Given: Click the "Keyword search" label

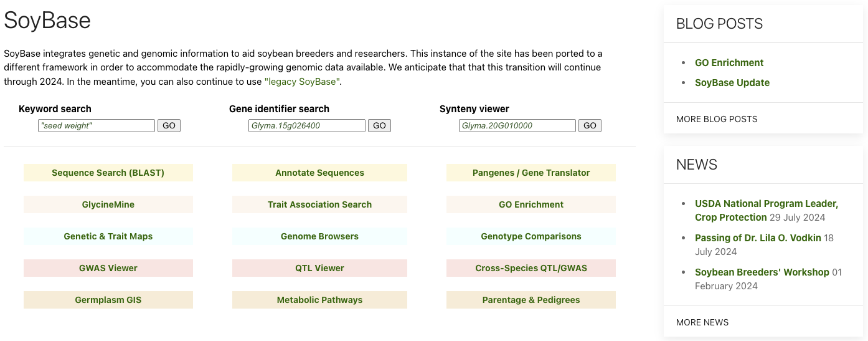Looking at the screenshot, I should pyautogui.click(x=55, y=108).
